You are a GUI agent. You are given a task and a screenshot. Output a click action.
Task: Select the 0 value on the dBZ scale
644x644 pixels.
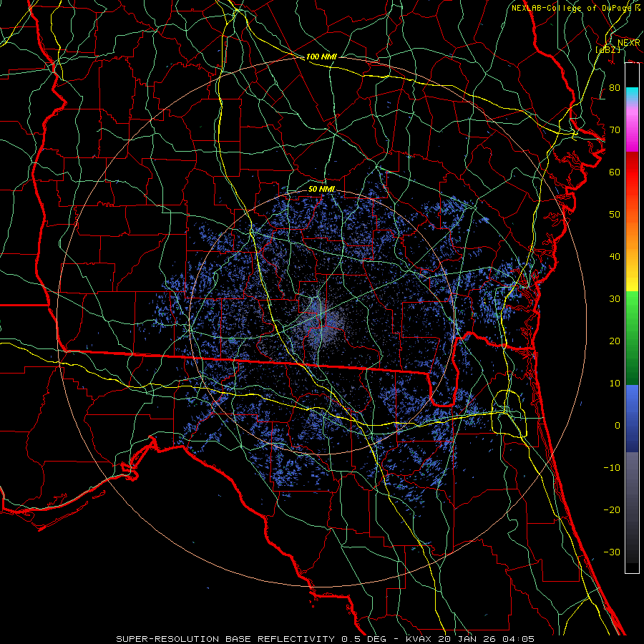618,426
